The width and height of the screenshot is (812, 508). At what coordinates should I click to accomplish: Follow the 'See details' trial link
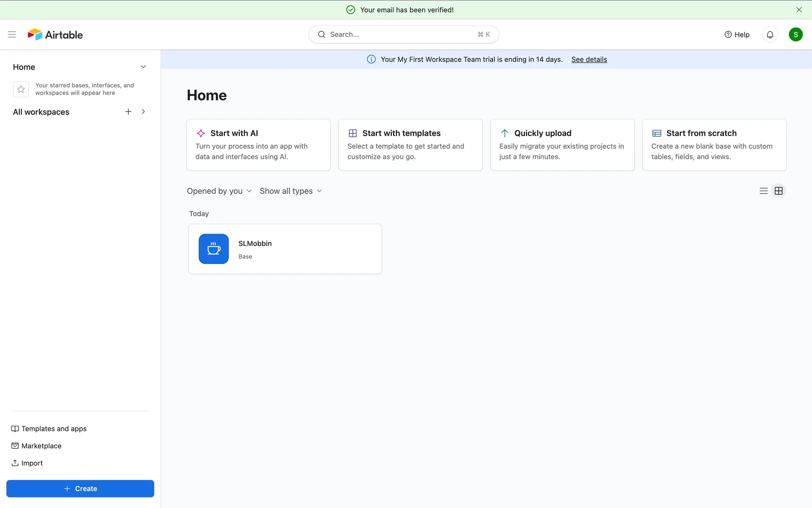click(589, 59)
